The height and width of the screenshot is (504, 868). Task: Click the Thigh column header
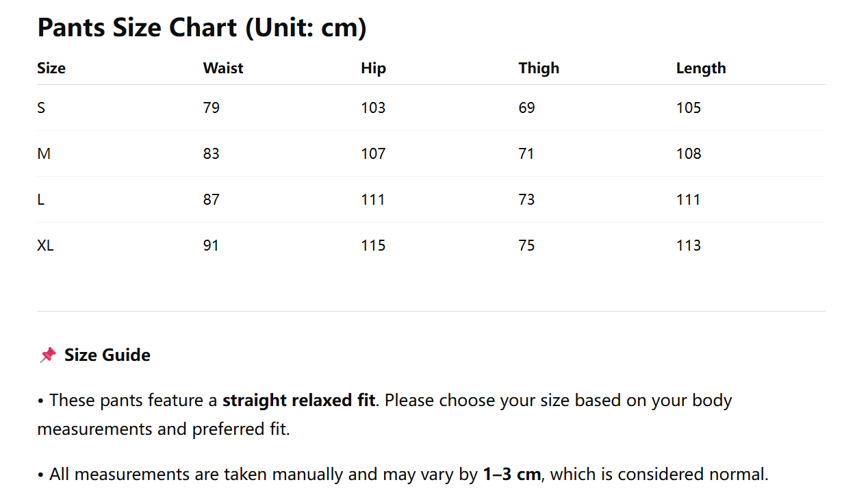(539, 68)
